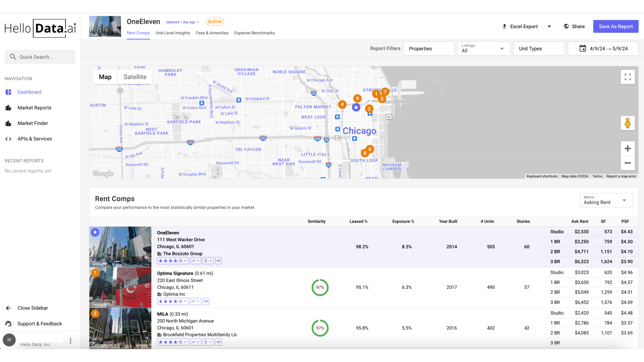Open the MILA dollar fees dropdown

(208, 342)
